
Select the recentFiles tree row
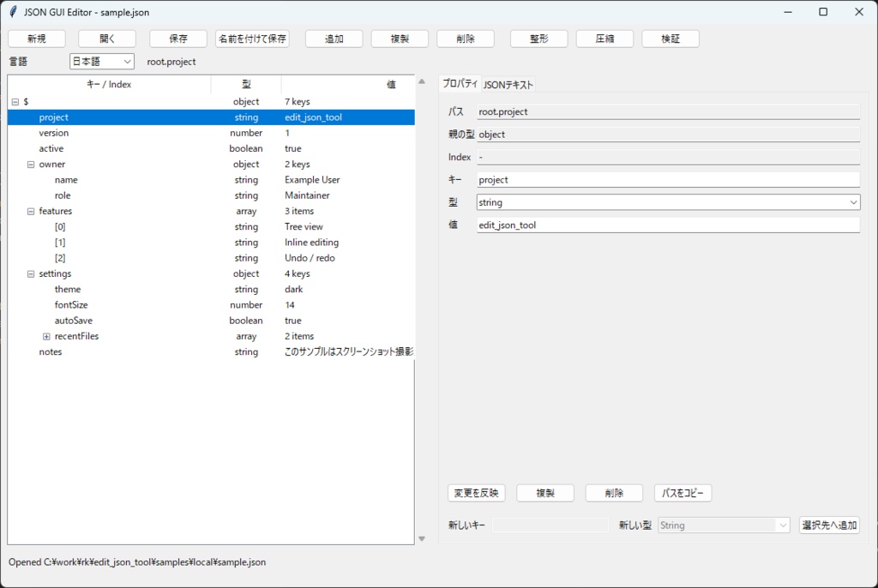point(211,337)
